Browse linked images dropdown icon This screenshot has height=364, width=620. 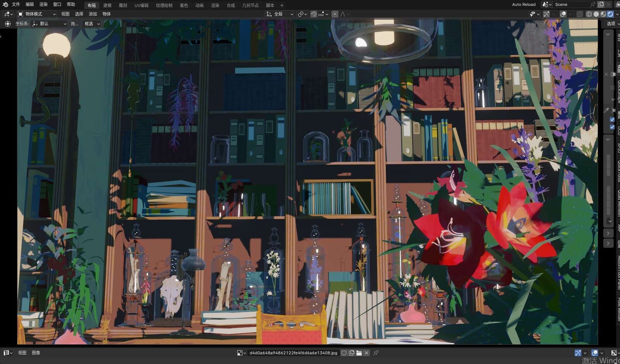(241, 353)
